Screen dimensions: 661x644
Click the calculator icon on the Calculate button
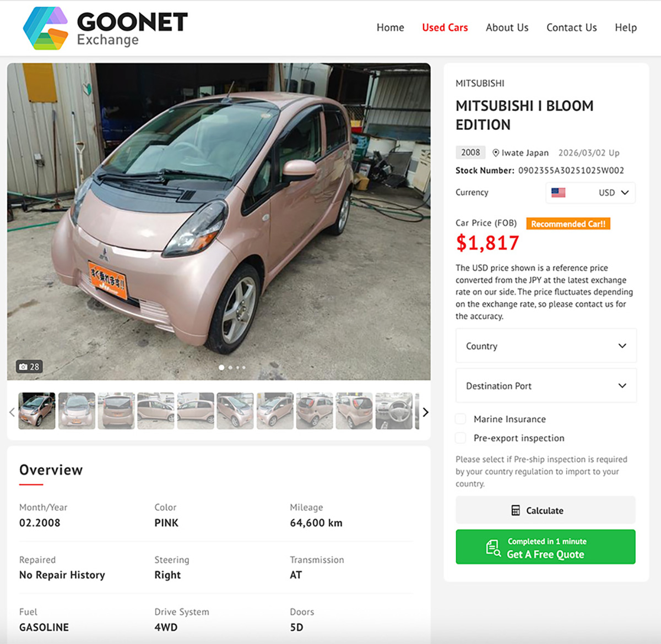[x=517, y=510]
